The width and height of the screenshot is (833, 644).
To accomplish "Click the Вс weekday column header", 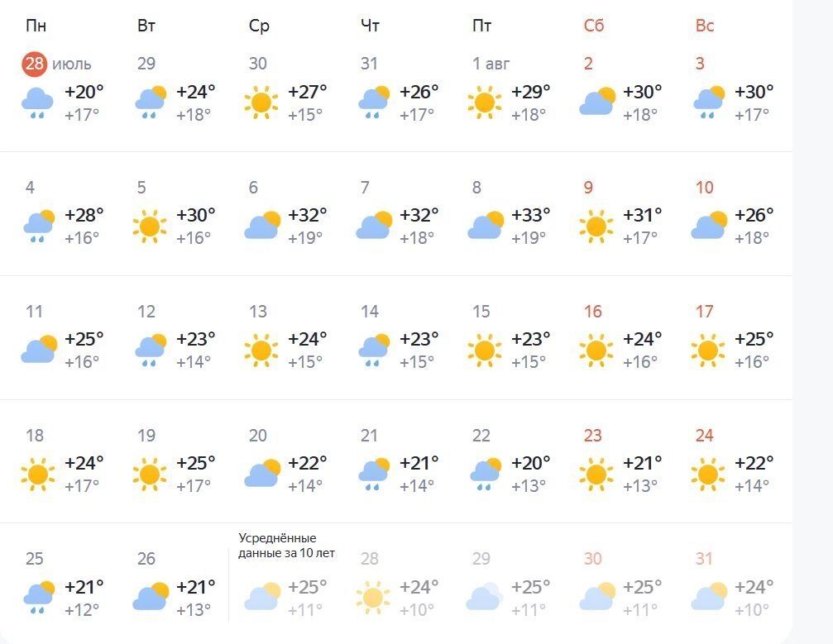I will coord(705,26).
